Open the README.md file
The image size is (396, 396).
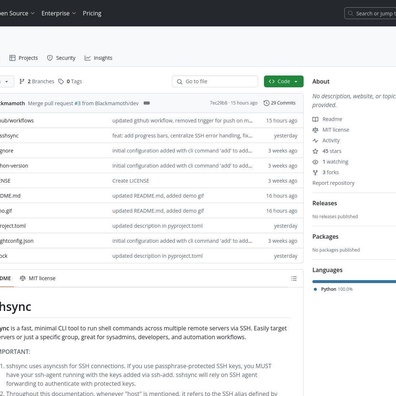pos(10,196)
